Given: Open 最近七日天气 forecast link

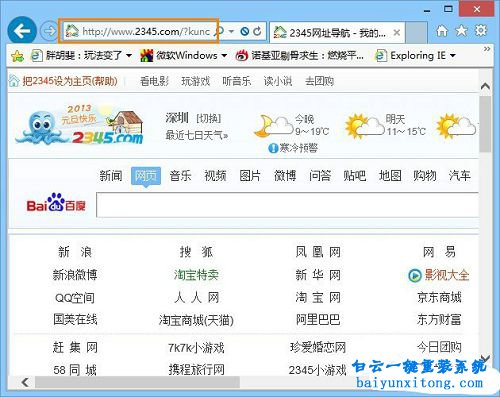Looking at the screenshot, I should click(197, 135).
